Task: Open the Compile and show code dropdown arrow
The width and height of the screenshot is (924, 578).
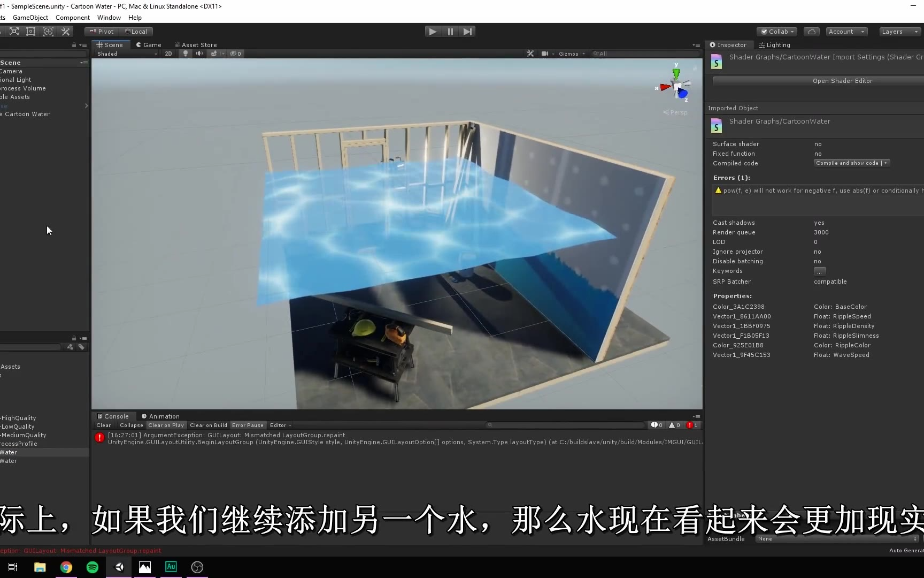Action: pyautogui.click(x=885, y=163)
